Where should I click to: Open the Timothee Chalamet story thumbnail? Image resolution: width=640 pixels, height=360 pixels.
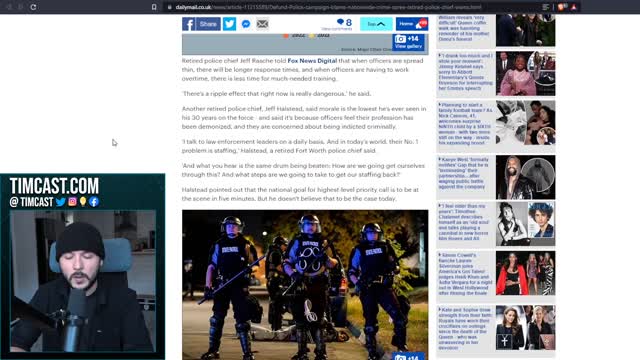point(525,224)
